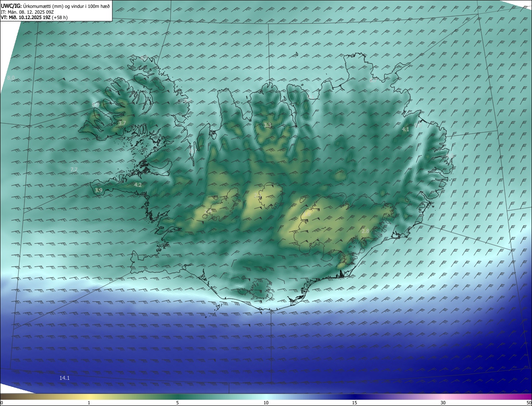This screenshot has width=532, height=406.
Task: Click the 3.9 value label on the map
Action: (99, 190)
